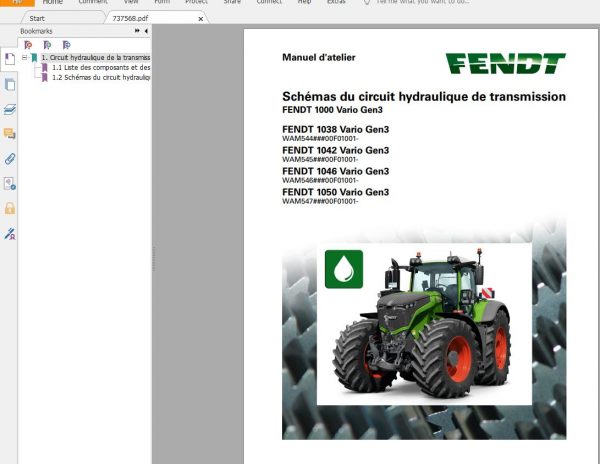Open the Pages thumbnails panel icon
This screenshot has height=464, width=600.
(x=10, y=84)
